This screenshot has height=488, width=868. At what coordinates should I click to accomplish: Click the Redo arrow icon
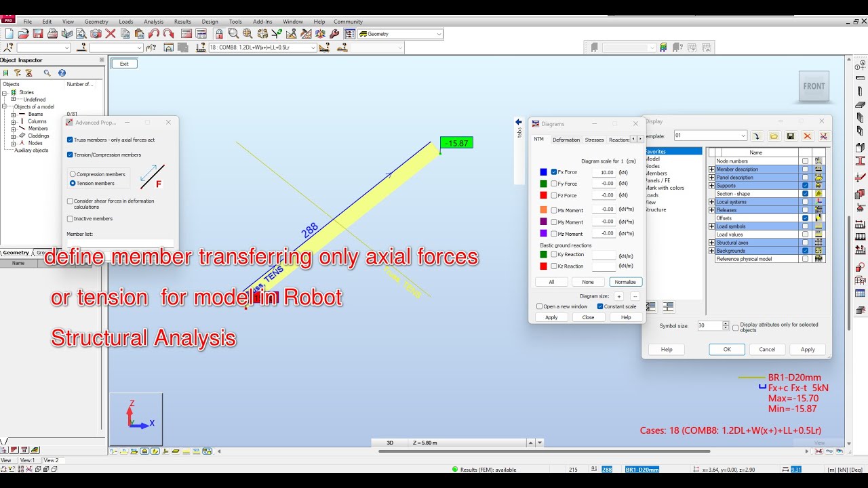(x=168, y=34)
